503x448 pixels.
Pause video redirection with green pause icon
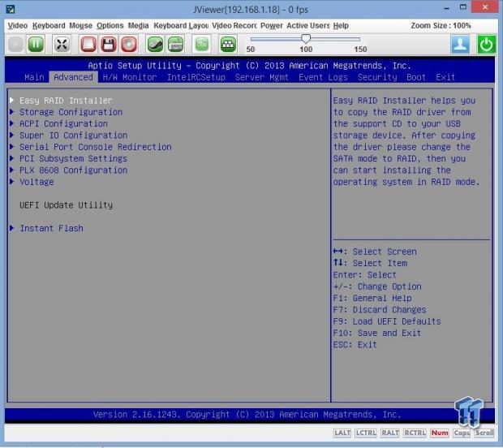point(36,45)
